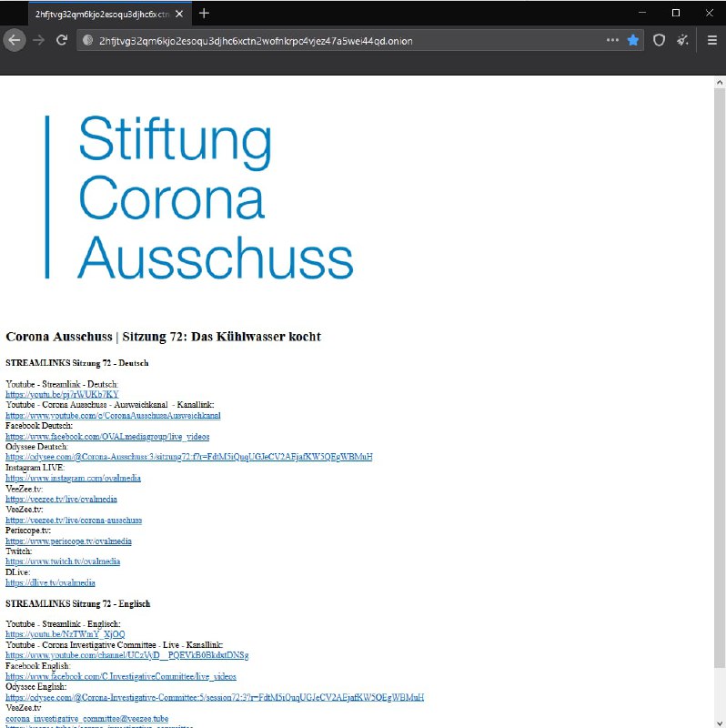The image size is (726, 728).
Task: Go back using the back arrow button
Action: 15,40
